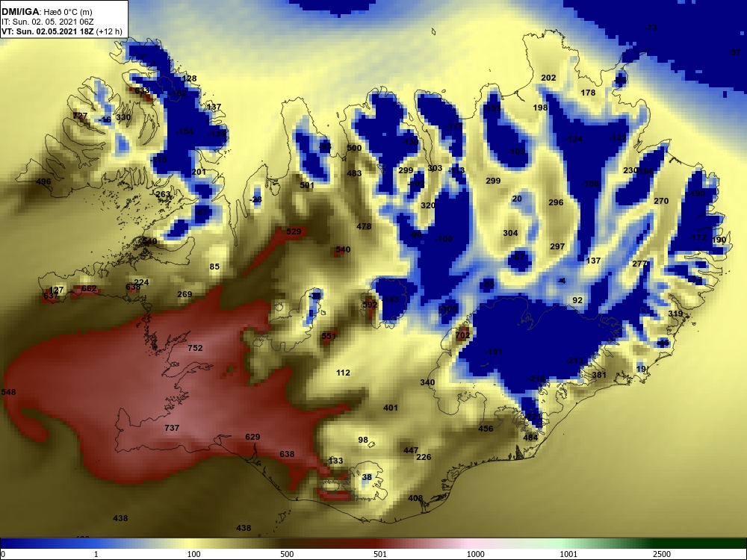Click the "DMI/IGA: Hæð 0°C (m)" title text
This screenshot has height=560, width=747.
tap(46, 12)
